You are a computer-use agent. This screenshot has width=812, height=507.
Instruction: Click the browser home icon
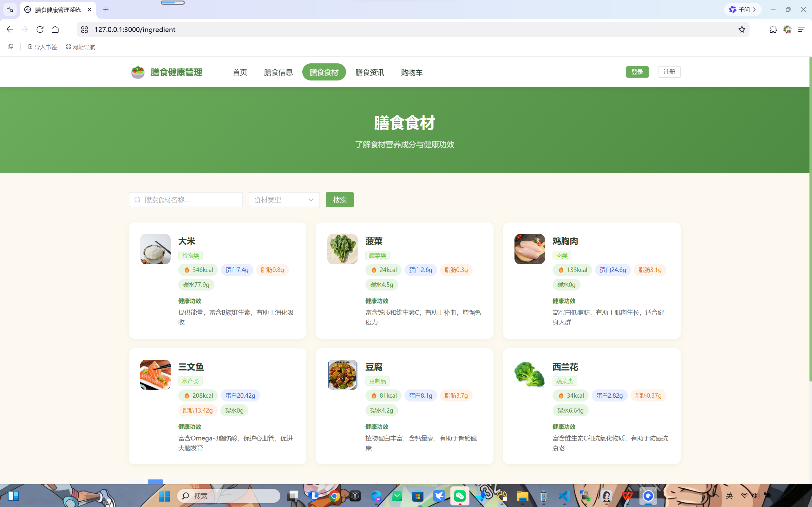coord(56,29)
